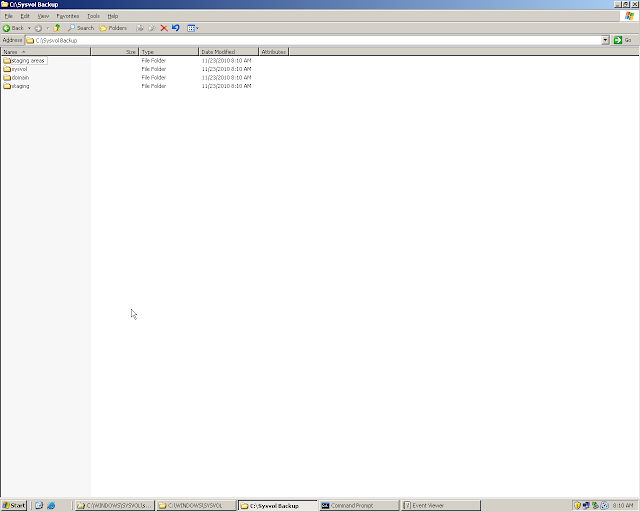Click the address bar path field
Image resolution: width=640 pixels, height=512 pixels.
click(313, 40)
